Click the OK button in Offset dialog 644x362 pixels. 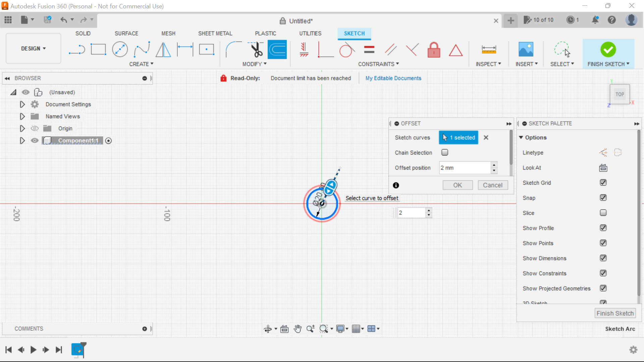[x=458, y=185]
